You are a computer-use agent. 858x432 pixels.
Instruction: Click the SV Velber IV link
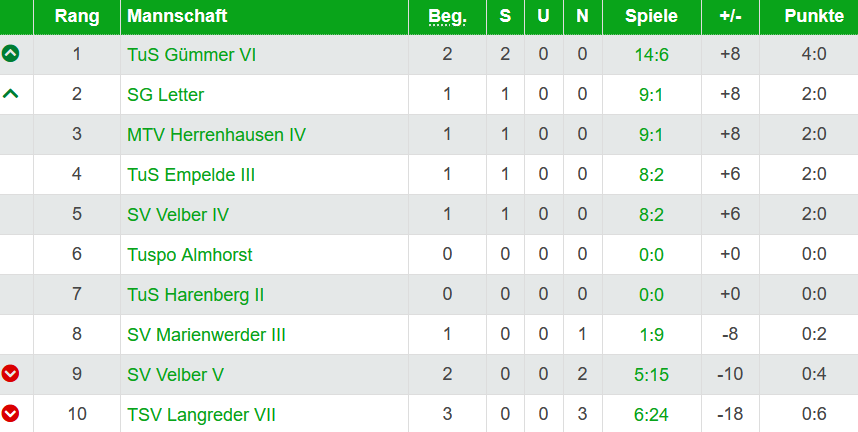178,215
